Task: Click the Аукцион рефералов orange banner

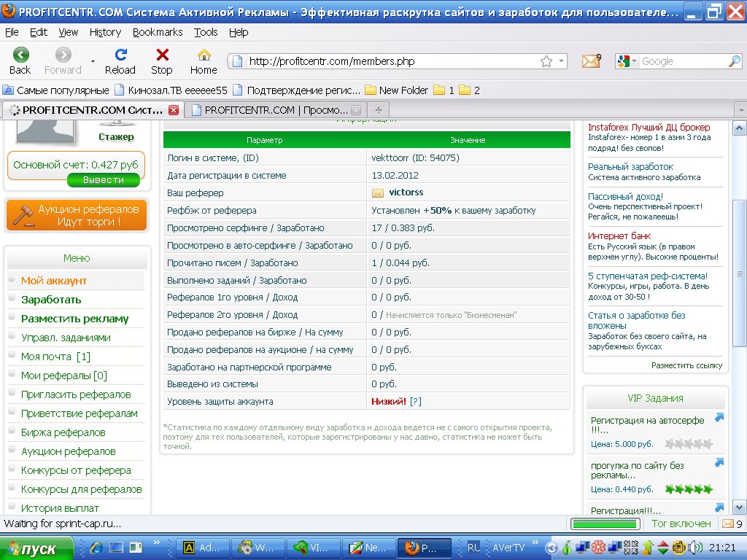Action: pyautogui.click(x=77, y=215)
